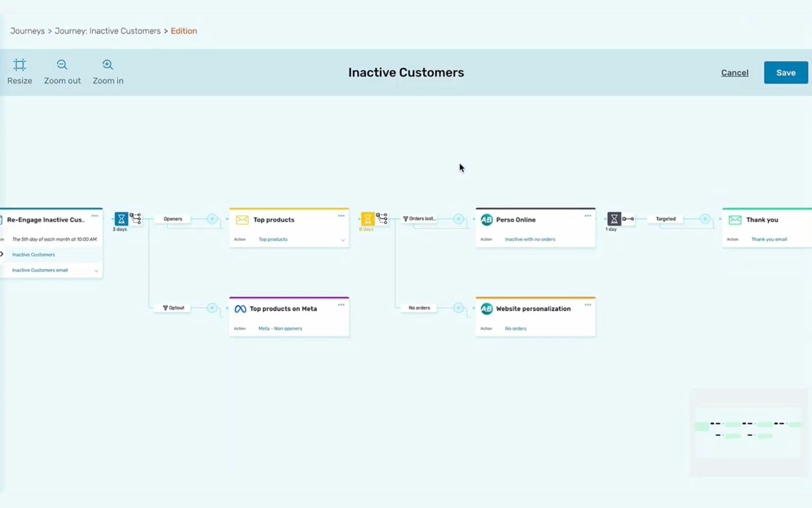This screenshot has width=812, height=508.
Task: Select the Perso Online card title
Action: (x=516, y=220)
